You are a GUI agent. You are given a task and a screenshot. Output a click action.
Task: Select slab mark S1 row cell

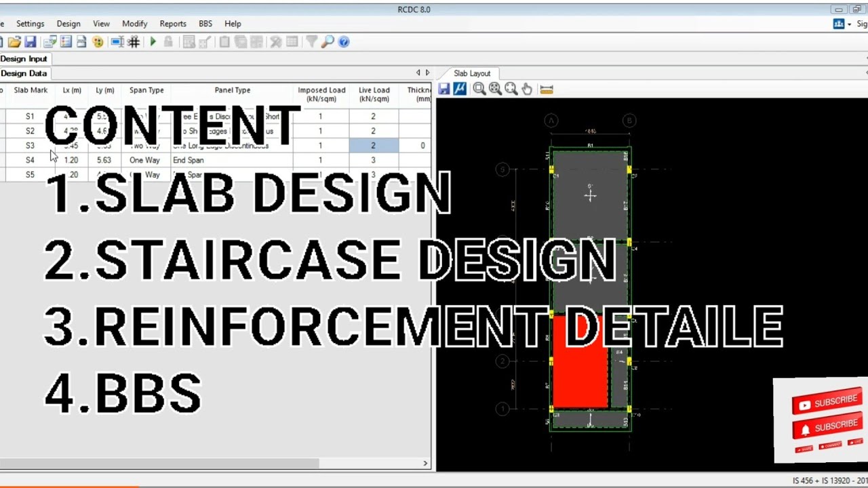point(30,117)
